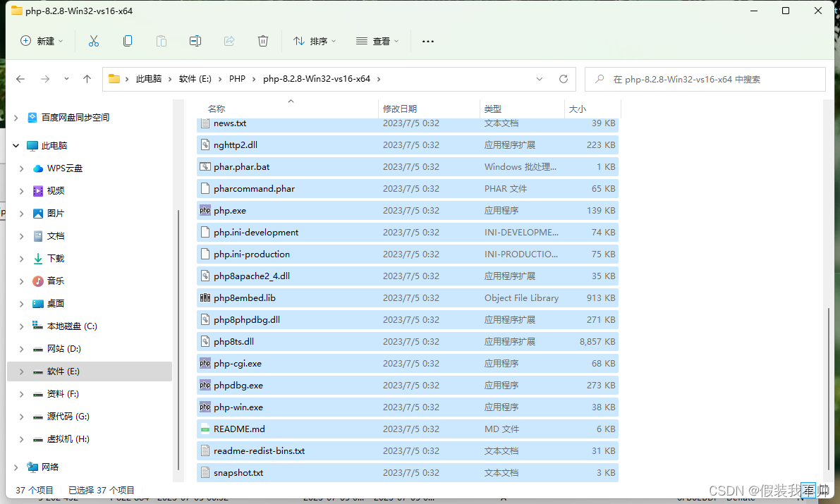840x504 pixels.
Task: Open the 排序 sort dropdown
Action: (x=315, y=42)
